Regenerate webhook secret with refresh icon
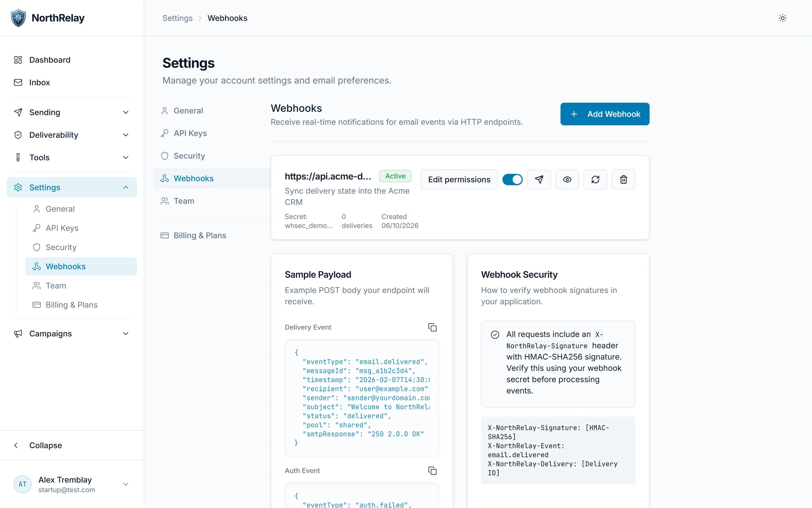Viewport: 812px width, 508px height. pos(595,179)
